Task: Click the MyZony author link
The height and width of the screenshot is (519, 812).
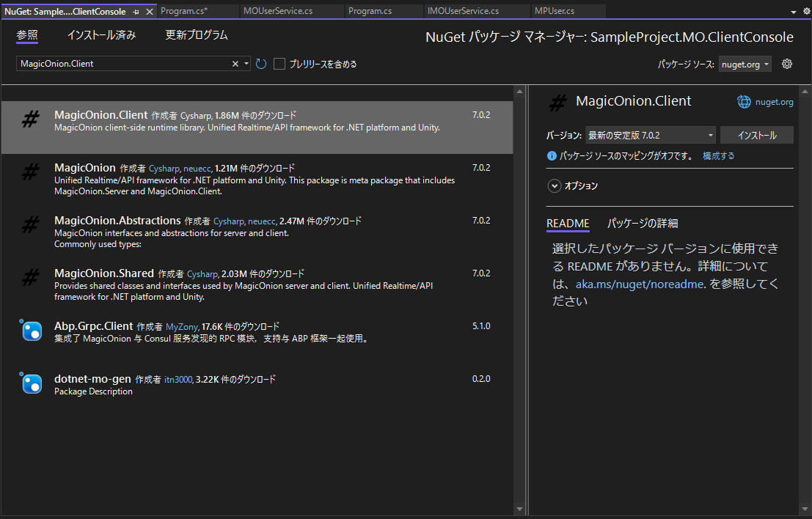Action: point(181,327)
